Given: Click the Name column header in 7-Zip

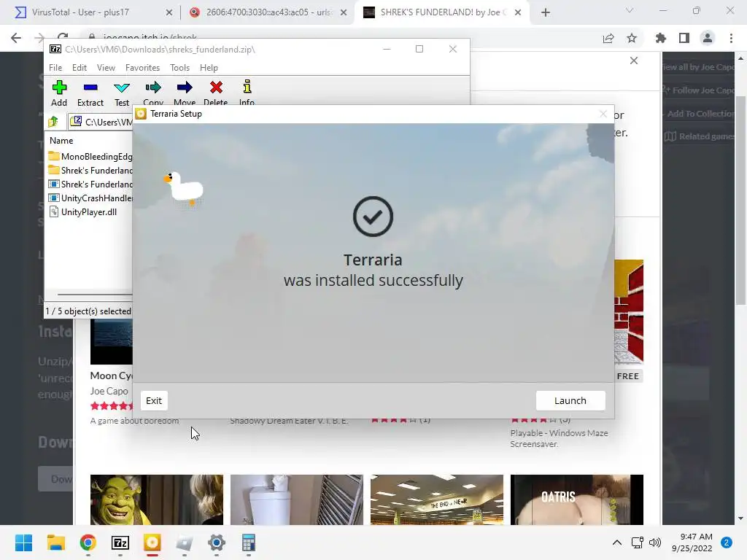Looking at the screenshot, I should pyautogui.click(x=61, y=141).
